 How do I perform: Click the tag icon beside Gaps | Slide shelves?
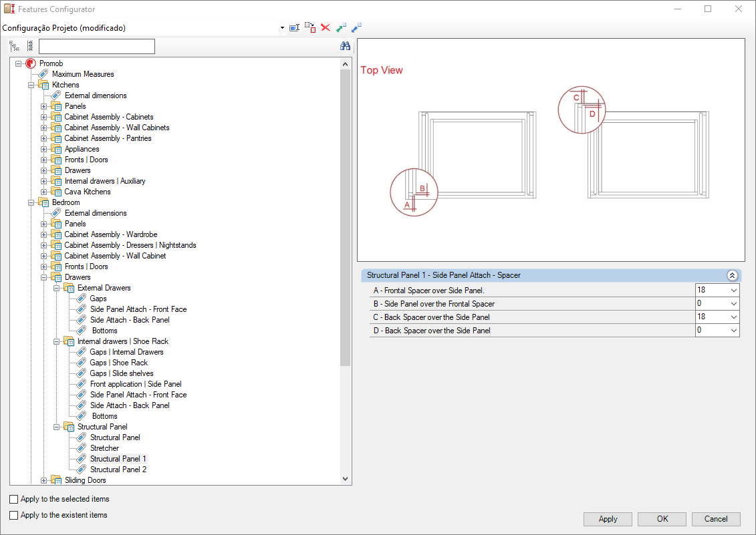tap(82, 373)
